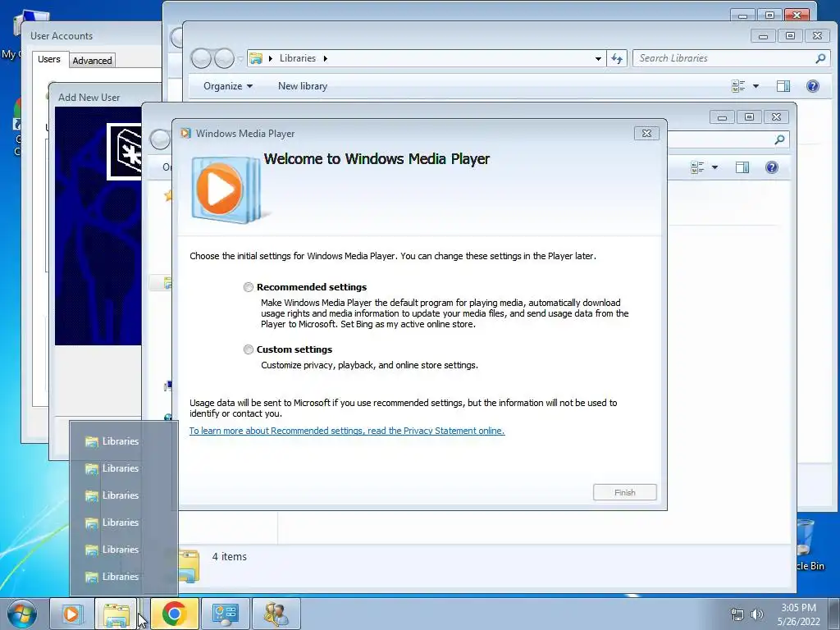The image size is (840, 630).
Task: Click search magnifier in the front Explorer window
Action: [x=779, y=139]
